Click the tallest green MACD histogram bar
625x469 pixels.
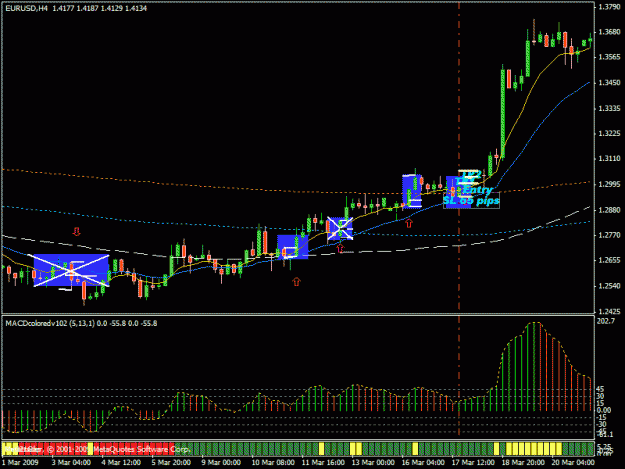pos(534,367)
